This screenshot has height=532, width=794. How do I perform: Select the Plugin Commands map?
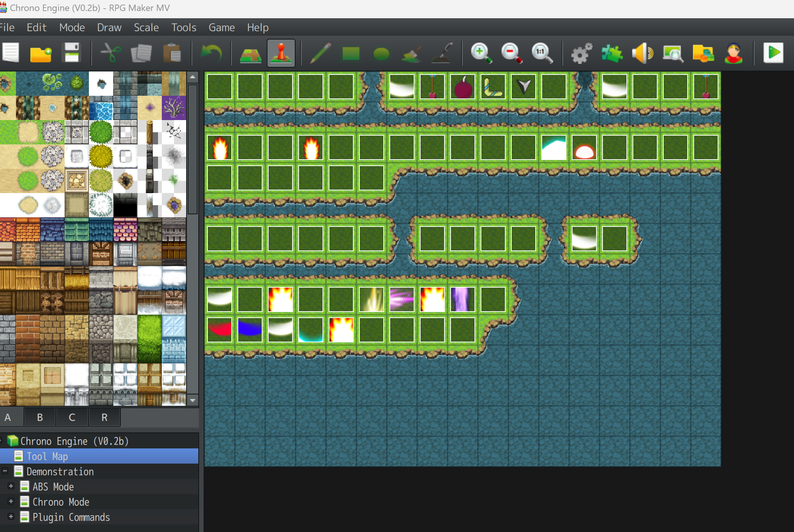(71, 517)
